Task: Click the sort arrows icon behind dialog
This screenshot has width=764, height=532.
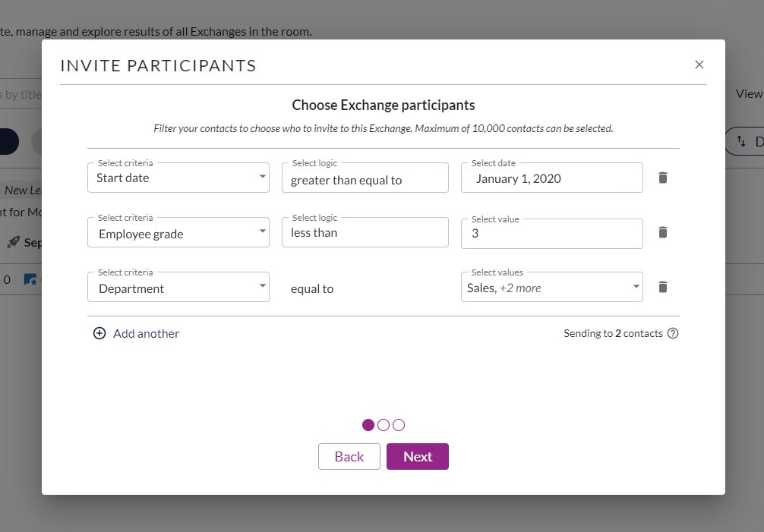Action: 741,141
